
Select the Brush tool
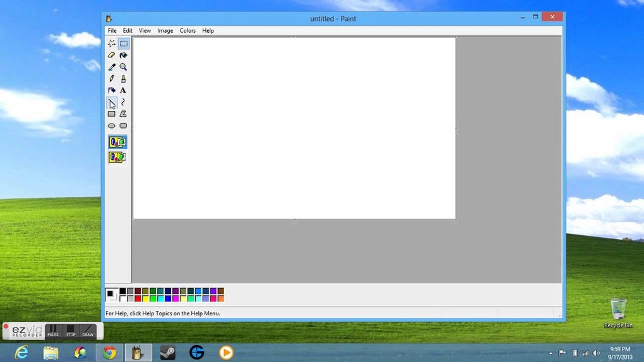(x=123, y=78)
